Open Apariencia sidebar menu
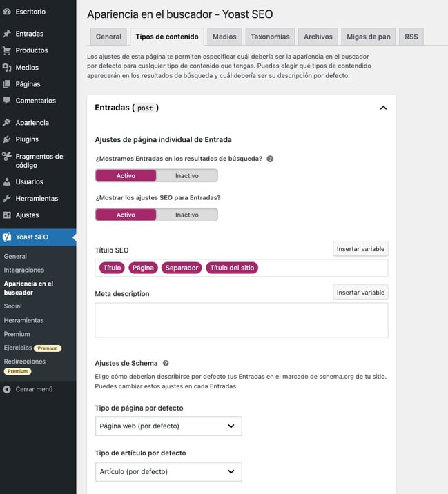This screenshot has height=494, width=448. pos(32,123)
